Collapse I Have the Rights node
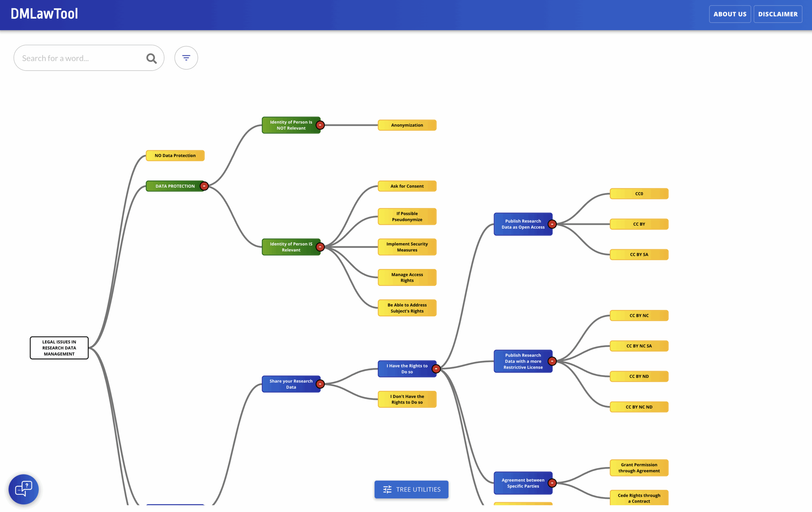Viewport: 812px width, 512px height. coord(436,369)
